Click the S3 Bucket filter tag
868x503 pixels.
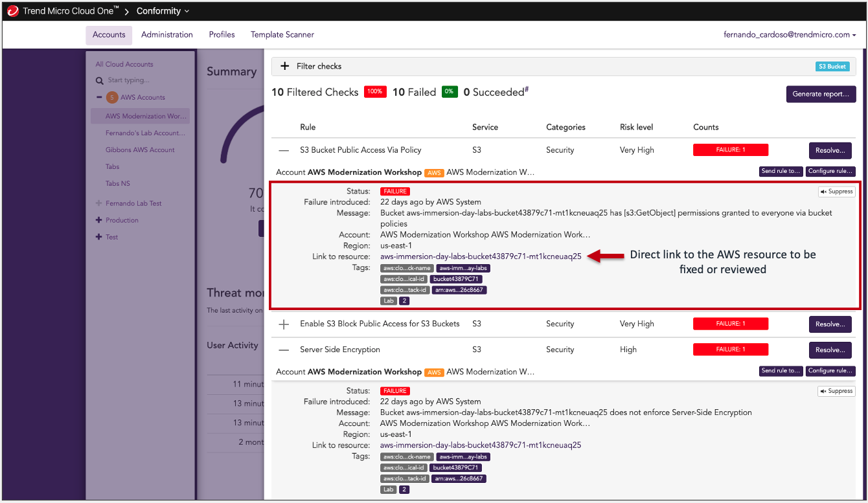(x=832, y=66)
